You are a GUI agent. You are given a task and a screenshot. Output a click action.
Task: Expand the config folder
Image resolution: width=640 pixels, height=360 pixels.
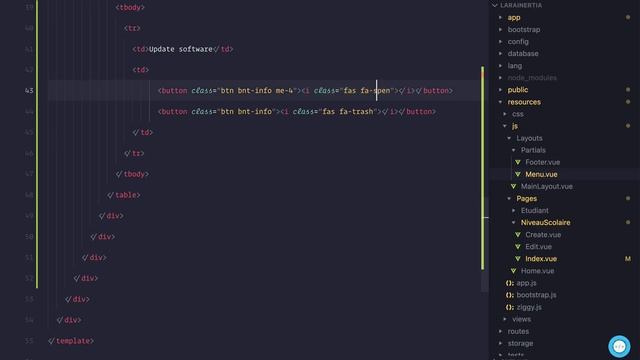(x=500, y=42)
